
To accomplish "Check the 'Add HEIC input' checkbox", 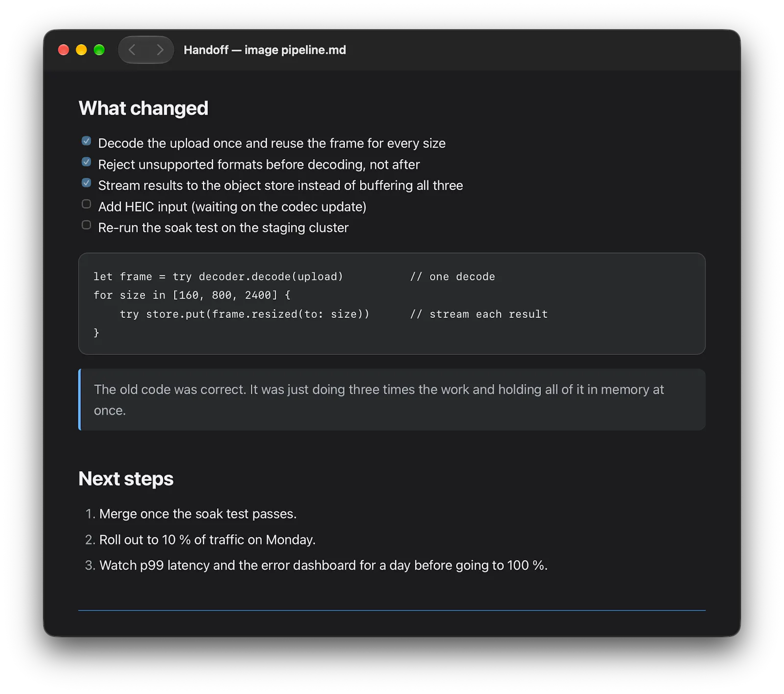I will (x=86, y=204).
